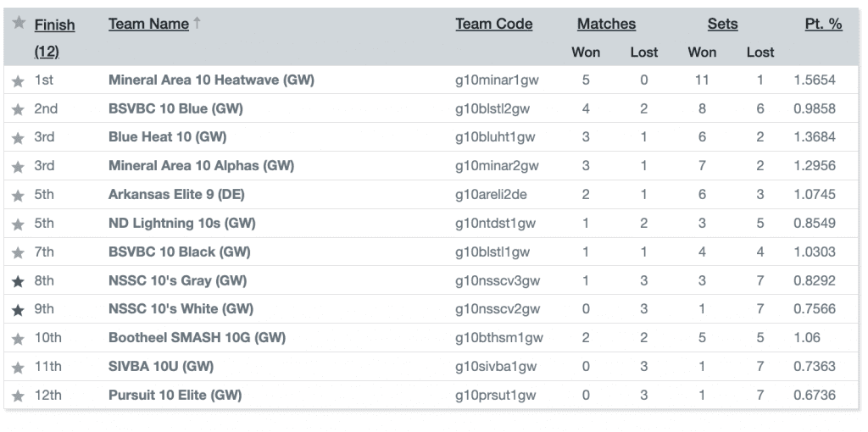Click star for Pursuit 10 Elite
Viewport: 868px width, 432px height.
coord(19,396)
